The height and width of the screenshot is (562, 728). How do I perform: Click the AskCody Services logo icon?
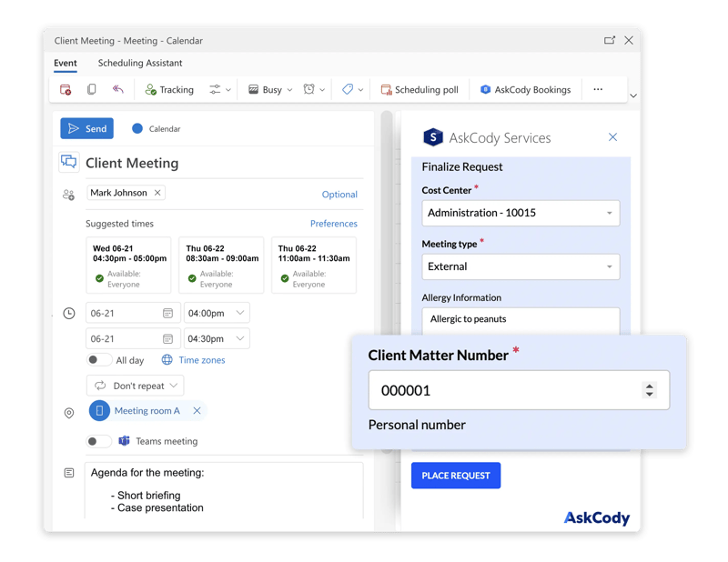pyautogui.click(x=433, y=137)
